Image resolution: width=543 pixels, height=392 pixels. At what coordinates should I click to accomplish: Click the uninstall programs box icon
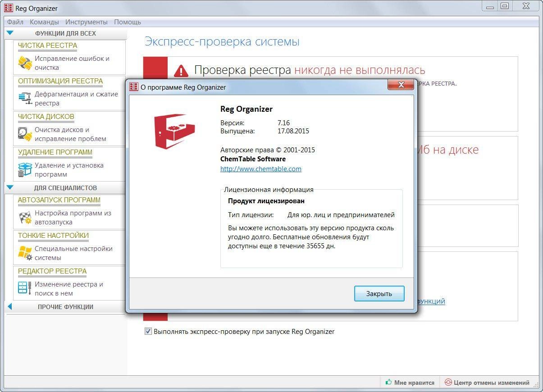click(x=25, y=169)
